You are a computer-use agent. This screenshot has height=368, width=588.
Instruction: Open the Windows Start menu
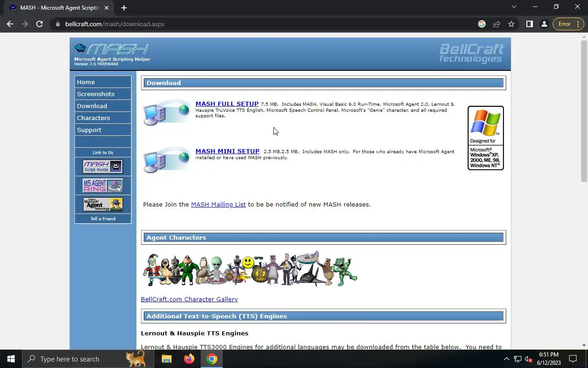click(x=11, y=359)
